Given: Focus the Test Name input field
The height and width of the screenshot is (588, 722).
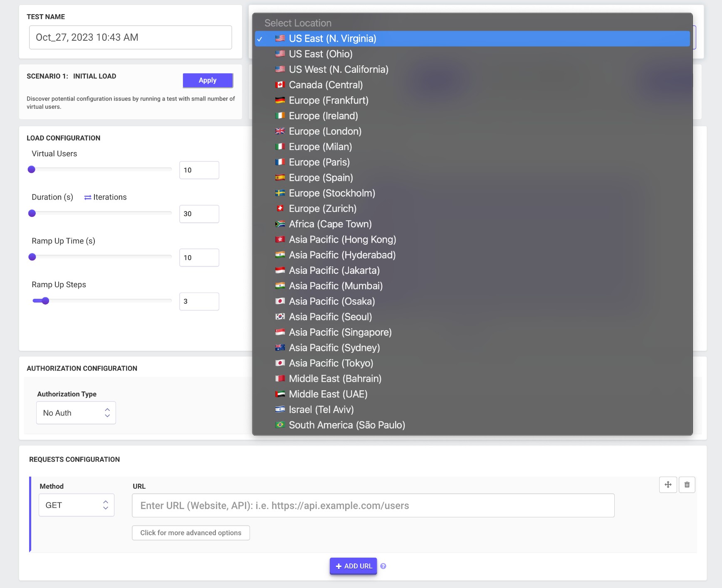Looking at the screenshot, I should coord(131,37).
